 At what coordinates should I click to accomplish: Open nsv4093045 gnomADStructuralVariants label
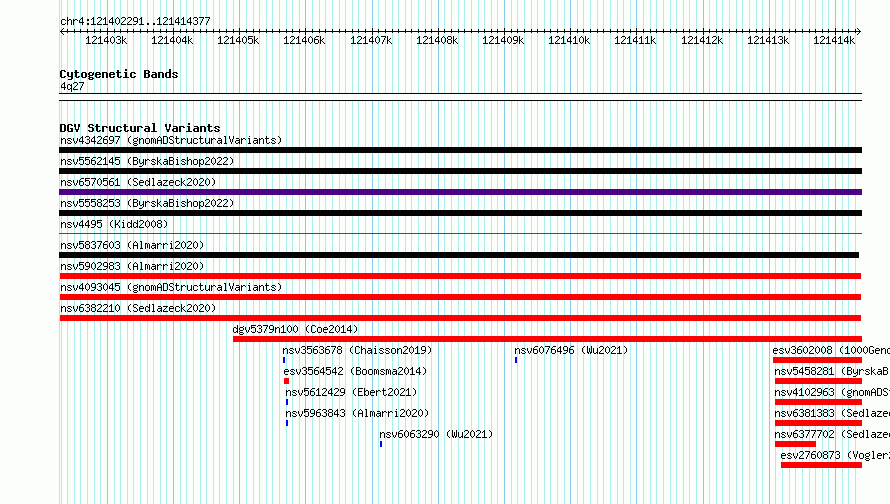tap(171, 287)
